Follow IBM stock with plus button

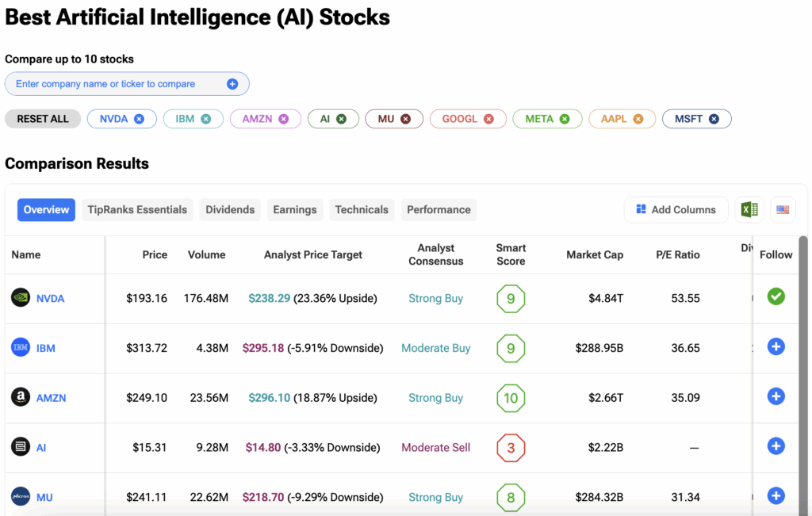776,346
